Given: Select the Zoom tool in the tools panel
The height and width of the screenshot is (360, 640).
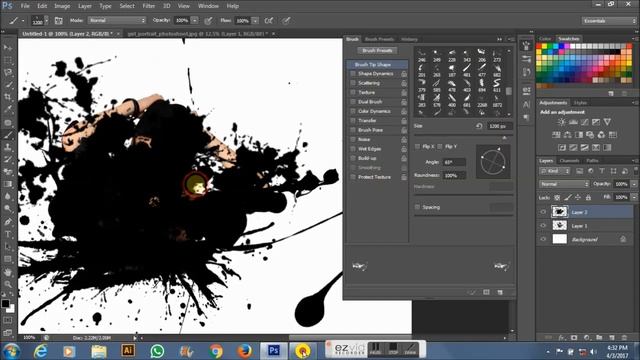Looking at the screenshot, I should tap(8, 284).
